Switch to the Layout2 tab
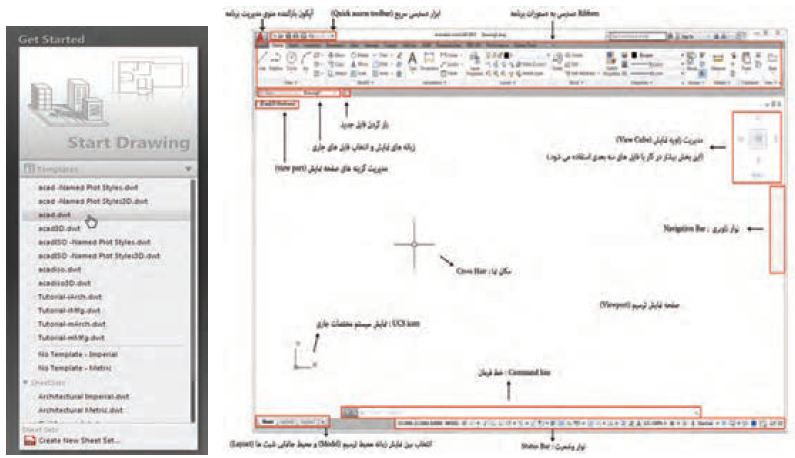The height and width of the screenshot is (458, 795). (307, 422)
